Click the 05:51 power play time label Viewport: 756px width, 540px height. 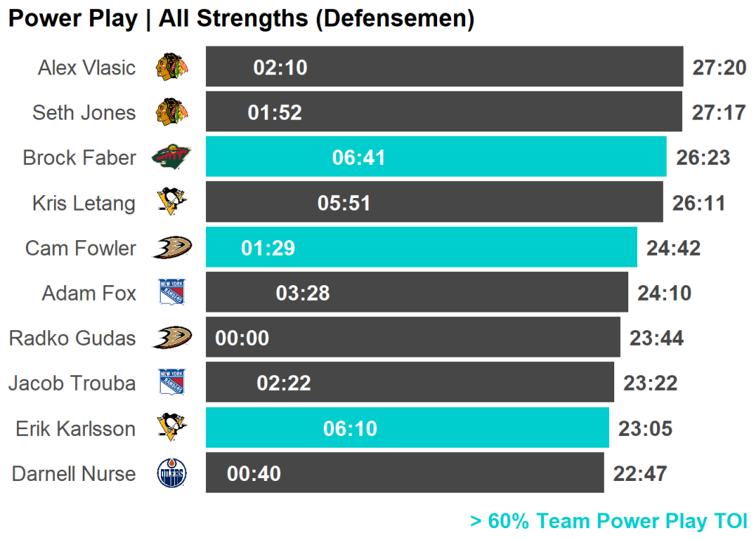(x=343, y=203)
